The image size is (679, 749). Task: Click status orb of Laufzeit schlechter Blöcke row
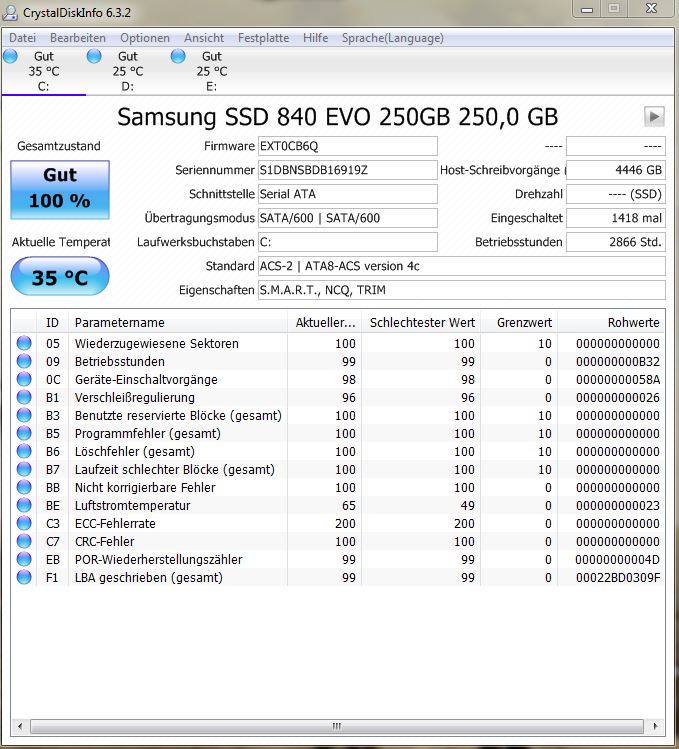[24, 469]
